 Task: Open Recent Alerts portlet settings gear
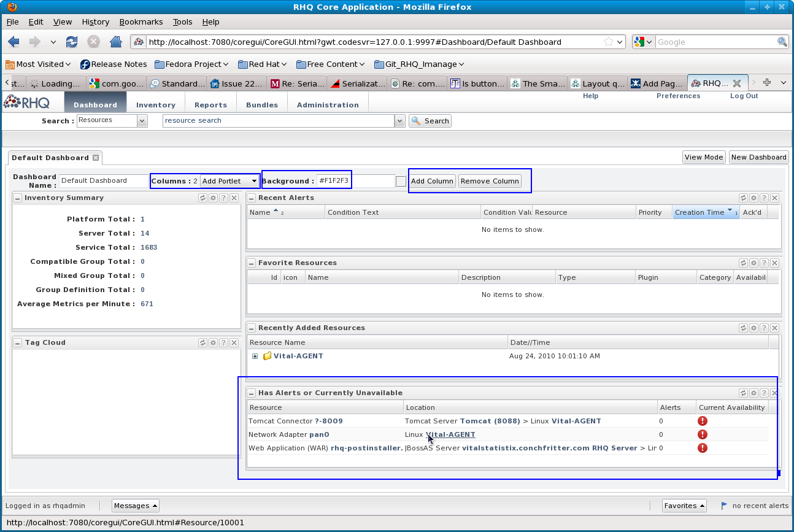[754, 198]
